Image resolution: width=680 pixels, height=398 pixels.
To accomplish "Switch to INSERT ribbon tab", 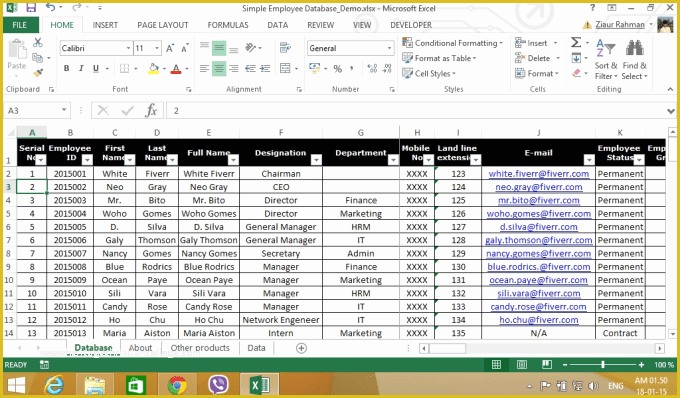I will point(105,25).
